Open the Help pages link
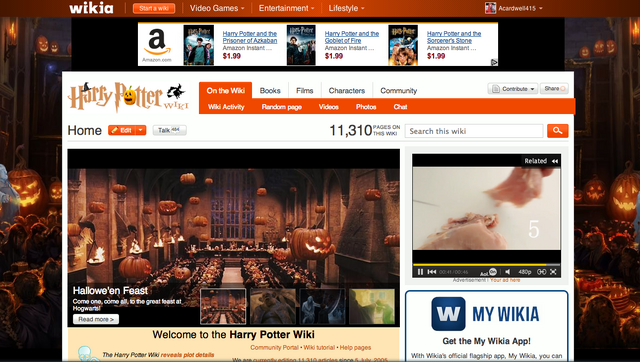This screenshot has width=640, height=362. [356, 348]
